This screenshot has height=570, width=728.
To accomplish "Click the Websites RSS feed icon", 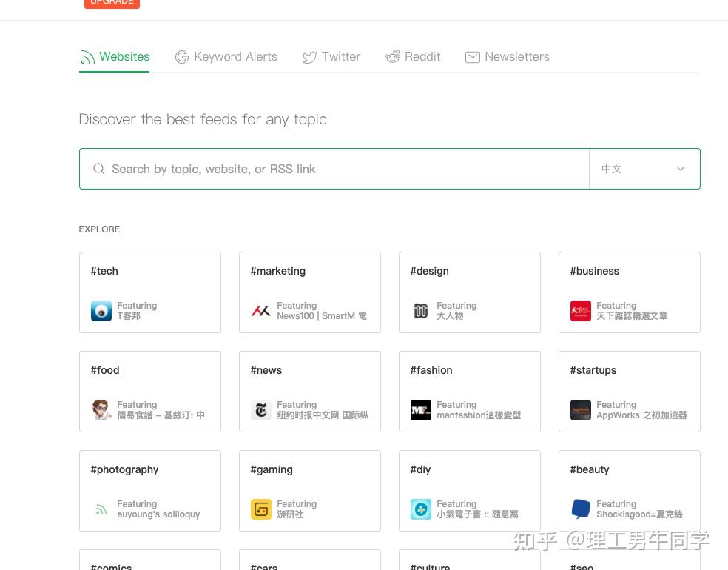I will click(x=87, y=57).
